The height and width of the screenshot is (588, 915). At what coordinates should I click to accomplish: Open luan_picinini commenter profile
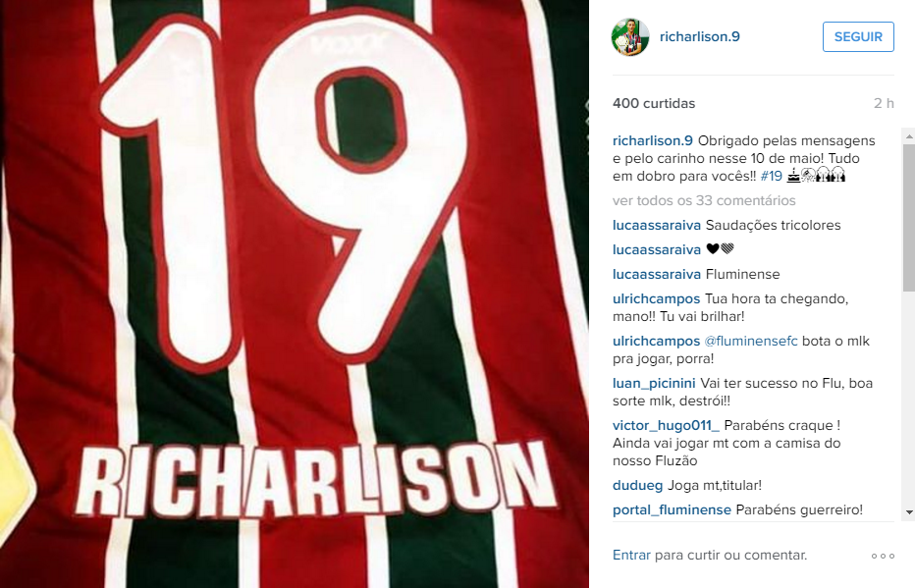(x=654, y=383)
